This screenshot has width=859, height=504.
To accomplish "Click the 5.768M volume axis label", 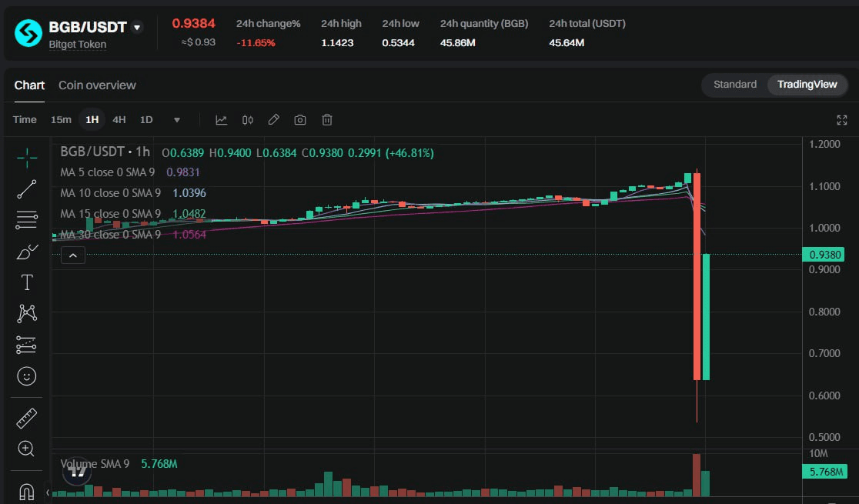I will 824,472.
